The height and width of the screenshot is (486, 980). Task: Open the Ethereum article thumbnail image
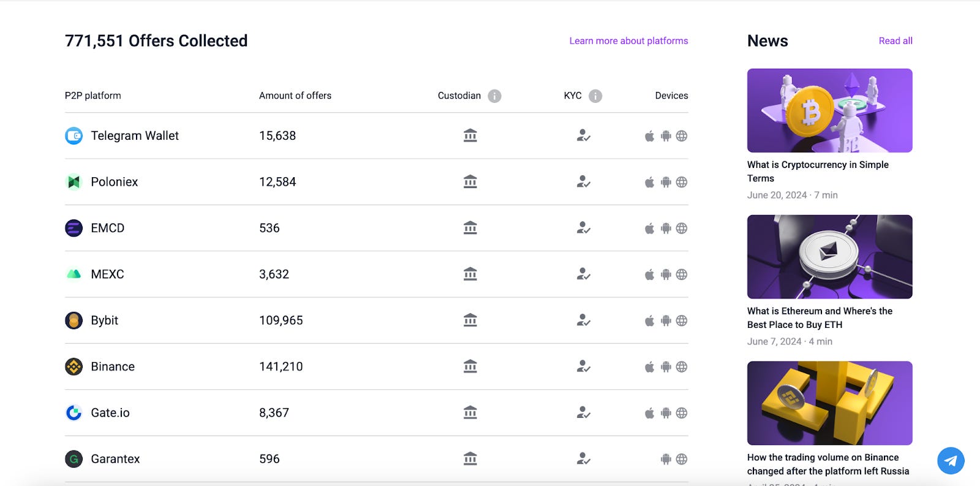[x=829, y=257]
